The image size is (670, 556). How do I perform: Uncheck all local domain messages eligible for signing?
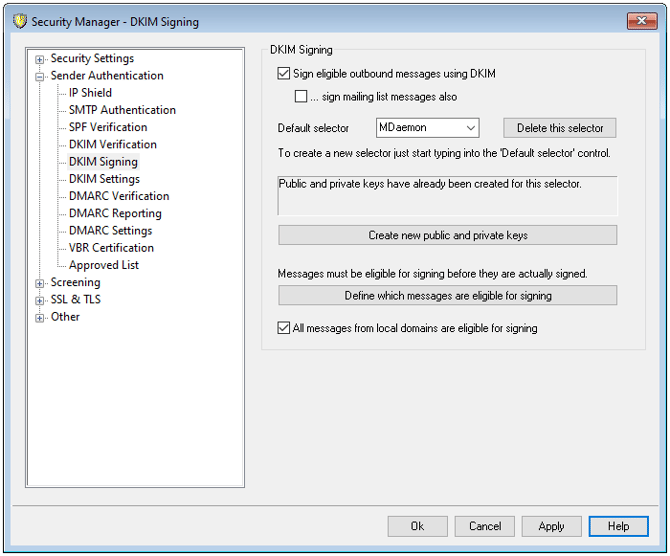tap(284, 328)
